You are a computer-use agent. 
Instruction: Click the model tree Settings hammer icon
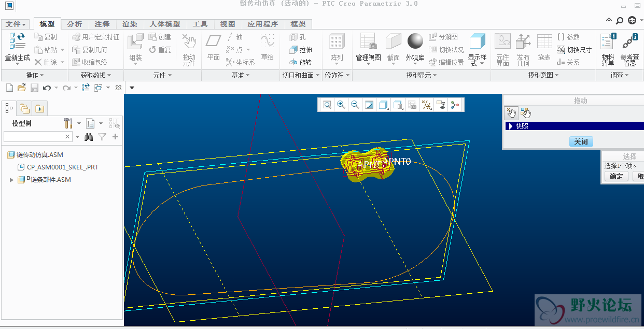coord(68,123)
